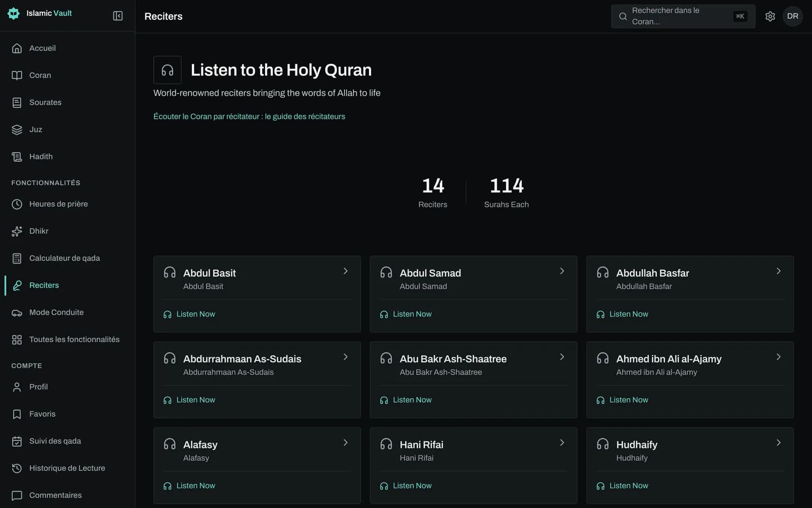Click Listen Now for Abdul Samad
This screenshot has width=812, height=508.
pyautogui.click(x=406, y=314)
